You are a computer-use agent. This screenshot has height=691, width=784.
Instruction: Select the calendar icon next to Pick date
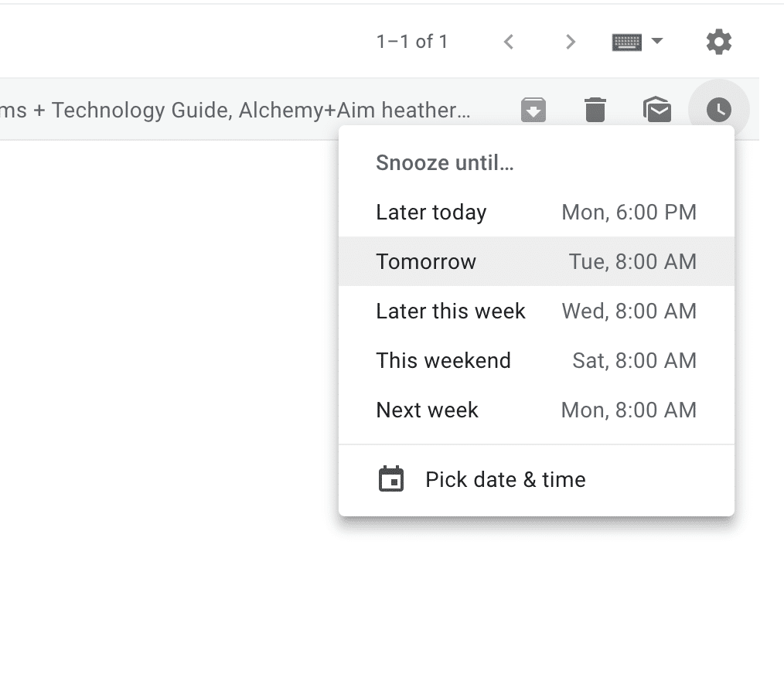point(391,478)
